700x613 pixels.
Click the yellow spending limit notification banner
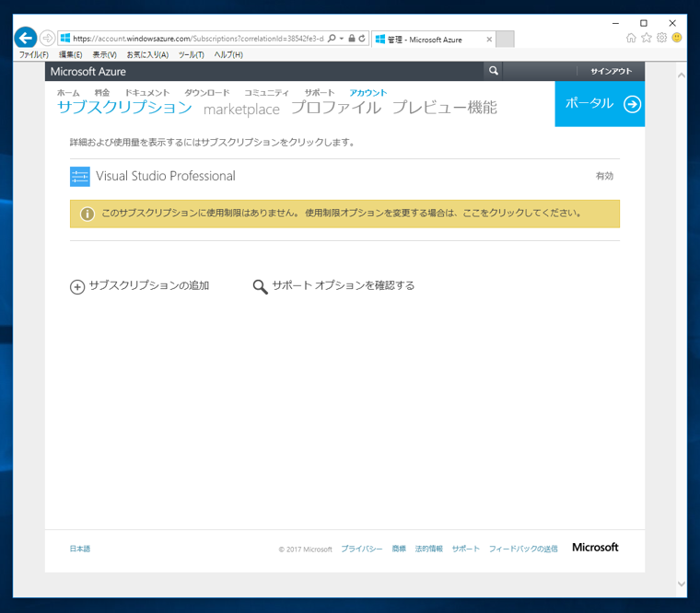tap(344, 214)
